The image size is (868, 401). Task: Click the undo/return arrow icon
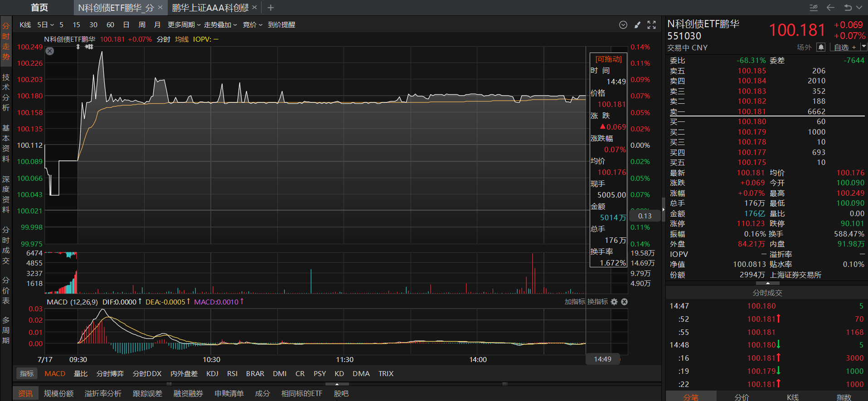tap(848, 8)
